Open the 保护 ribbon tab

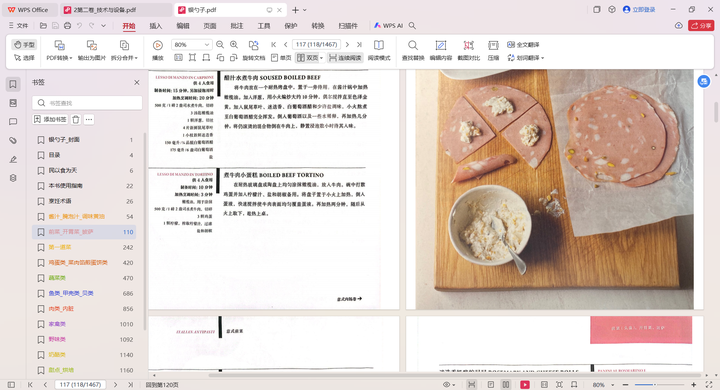point(291,26)
